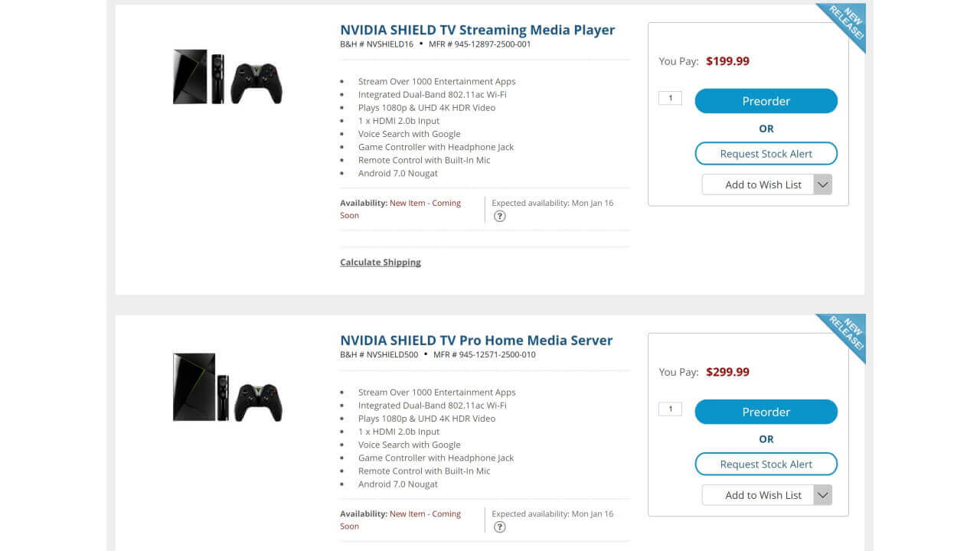Request a stock alert for the SHIELD TV

tap(766, 153)
